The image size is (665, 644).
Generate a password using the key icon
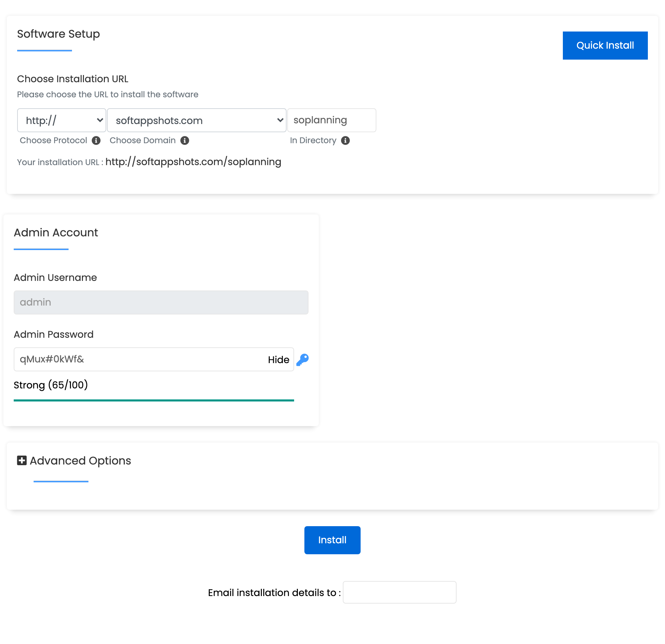(302, 359)
